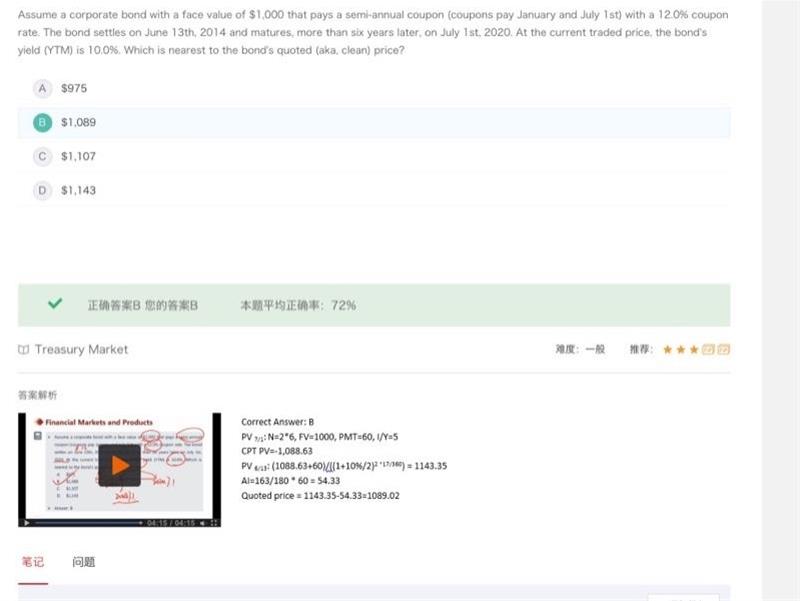
Task: Click the question text paragraph
Action: 373,32
